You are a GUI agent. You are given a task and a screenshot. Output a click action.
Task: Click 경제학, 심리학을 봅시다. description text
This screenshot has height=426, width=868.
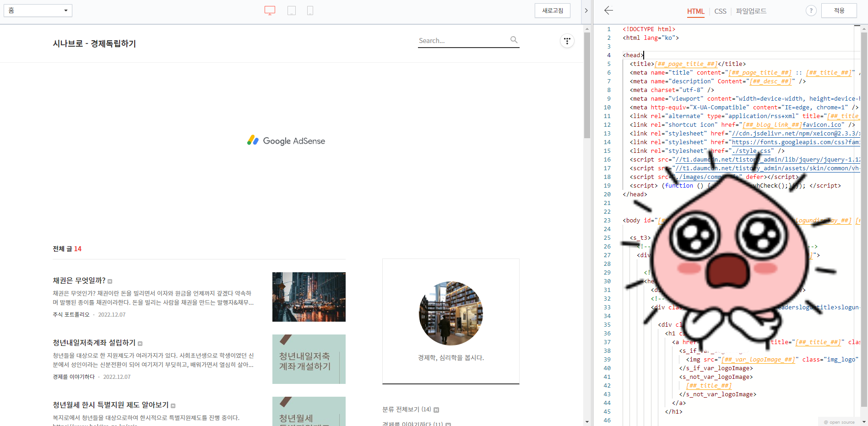(451, 358)
